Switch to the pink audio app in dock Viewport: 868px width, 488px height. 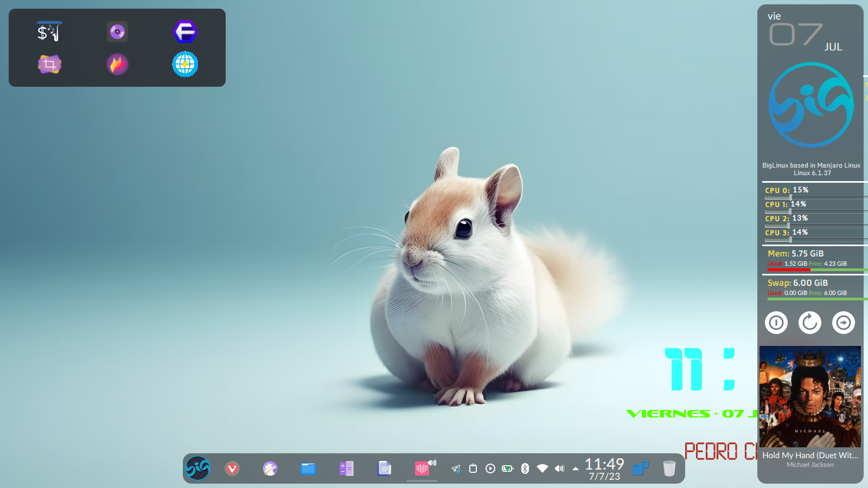pos(423,468)
